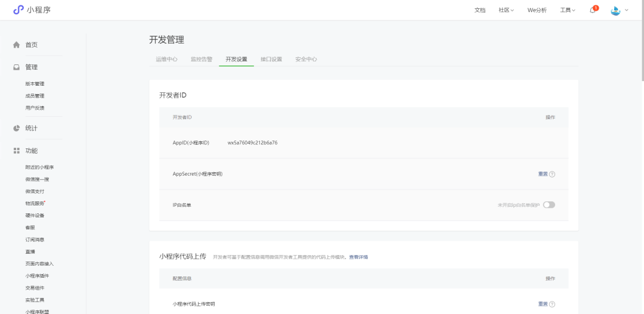Screen dimensions: 644x314
Task: Click the 小程序 logo icon
Action: tap(18, 10)
